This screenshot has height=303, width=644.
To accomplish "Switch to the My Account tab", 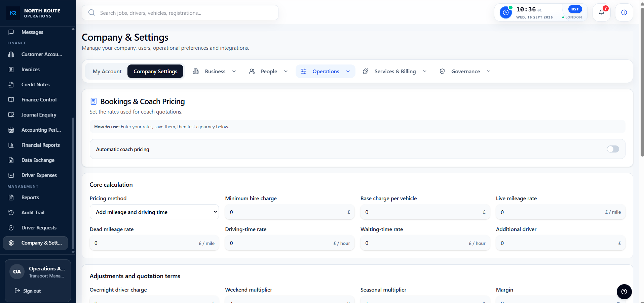I will click(x=107, y=71).
